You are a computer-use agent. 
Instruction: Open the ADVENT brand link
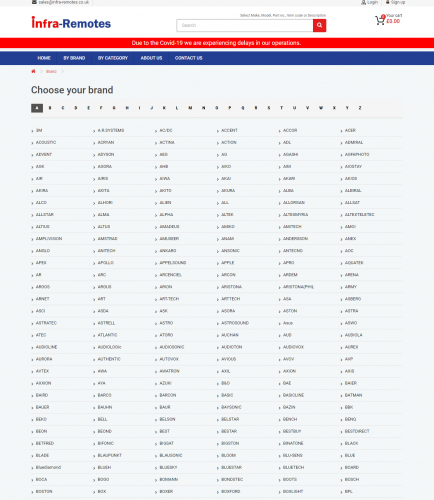coord(44,154)
